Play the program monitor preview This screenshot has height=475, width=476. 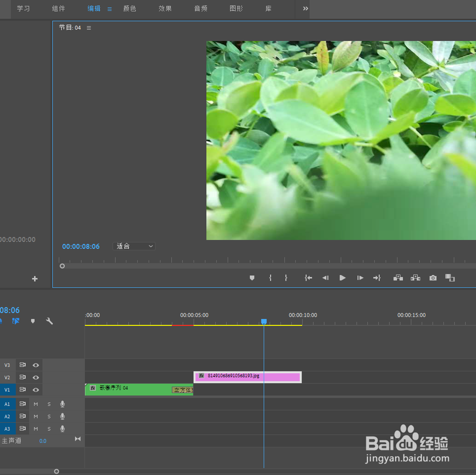tap(342, 277)
